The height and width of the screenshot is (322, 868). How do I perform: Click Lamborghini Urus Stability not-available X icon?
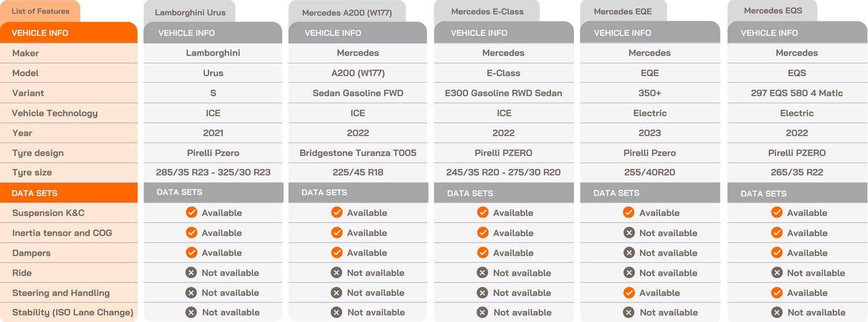coord(192,312)
